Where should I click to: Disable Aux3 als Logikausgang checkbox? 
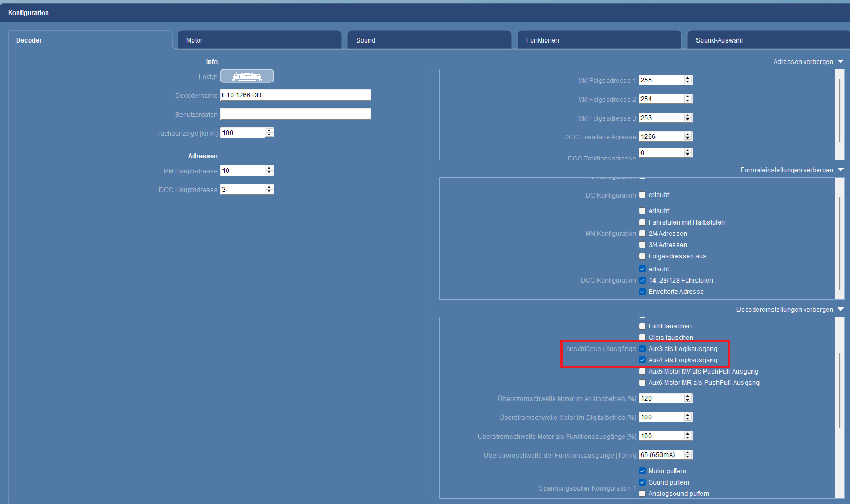click(642, 349)
